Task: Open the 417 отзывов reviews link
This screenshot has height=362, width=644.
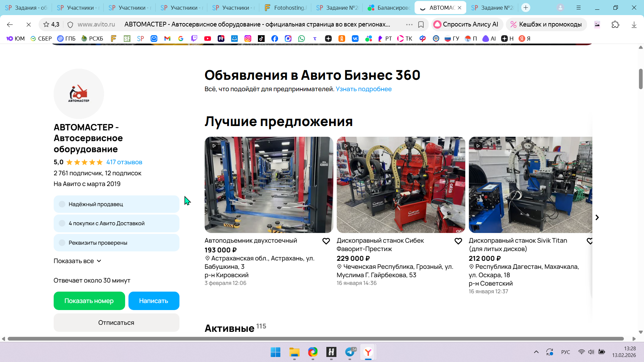Action: coord(124,162)
